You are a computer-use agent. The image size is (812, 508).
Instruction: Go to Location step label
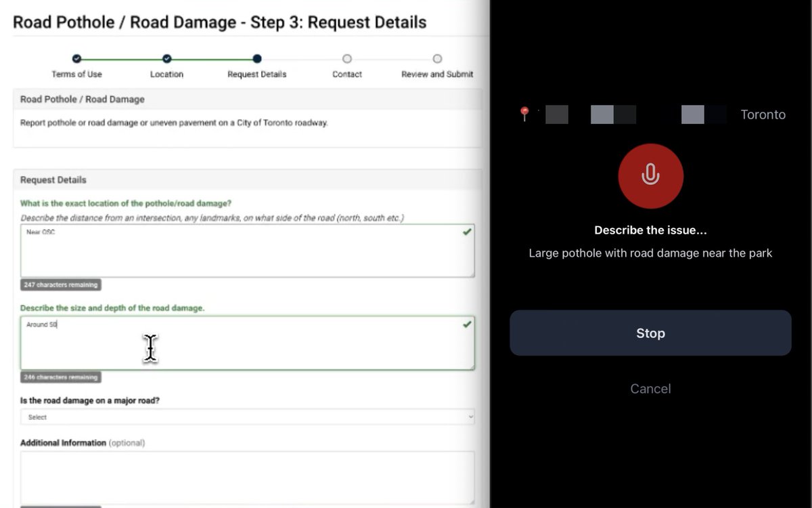tap(167, 75)
